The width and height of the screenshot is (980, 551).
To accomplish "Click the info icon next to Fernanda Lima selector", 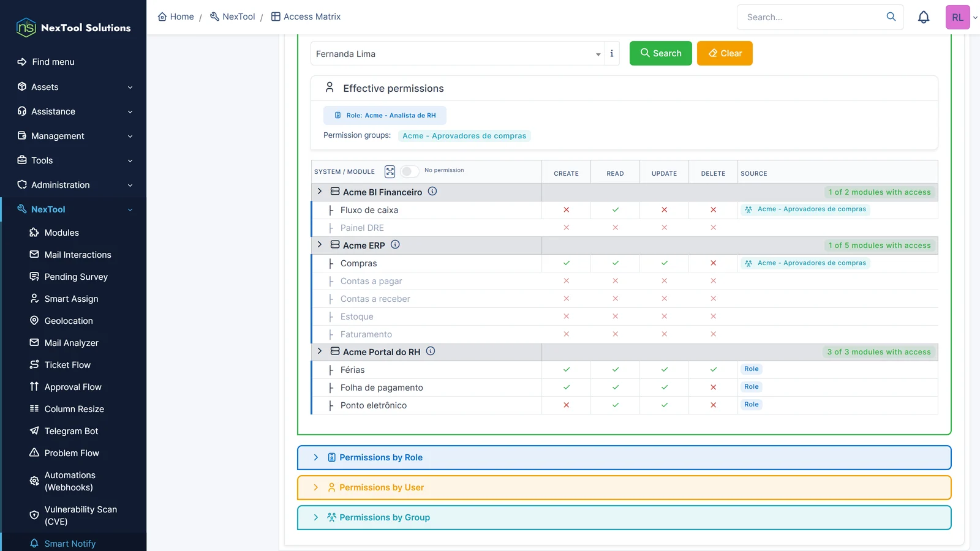I will pos(612,53).
